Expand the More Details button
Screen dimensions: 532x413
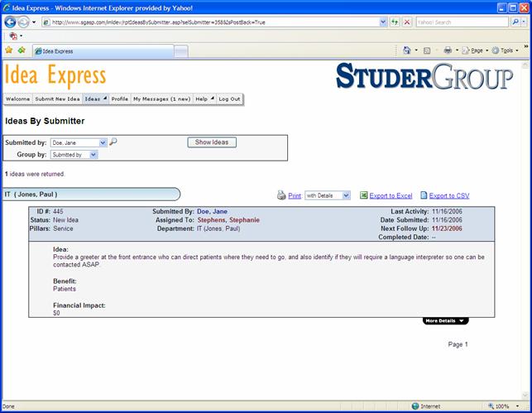coord(445,320)
